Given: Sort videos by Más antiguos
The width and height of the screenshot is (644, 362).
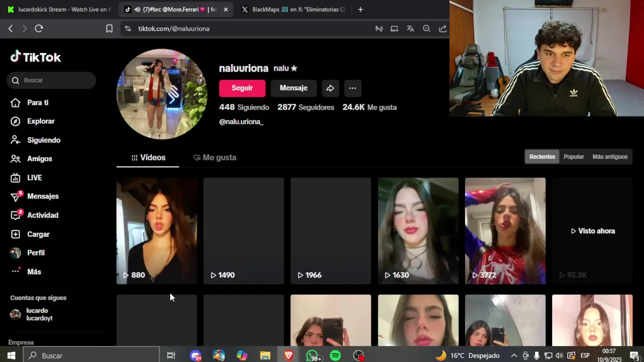Looking at the screenshot, I should [610, 157].
